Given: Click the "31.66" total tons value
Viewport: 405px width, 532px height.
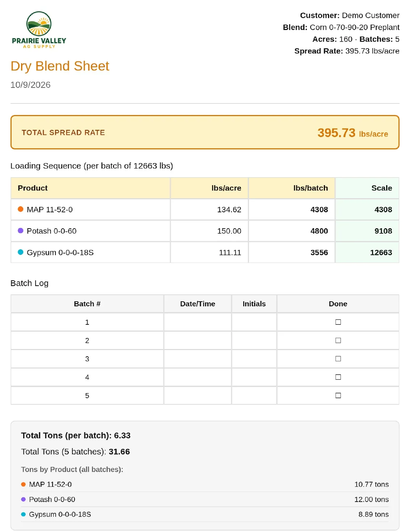Looking at the screenshot, I should pos(119,452).
